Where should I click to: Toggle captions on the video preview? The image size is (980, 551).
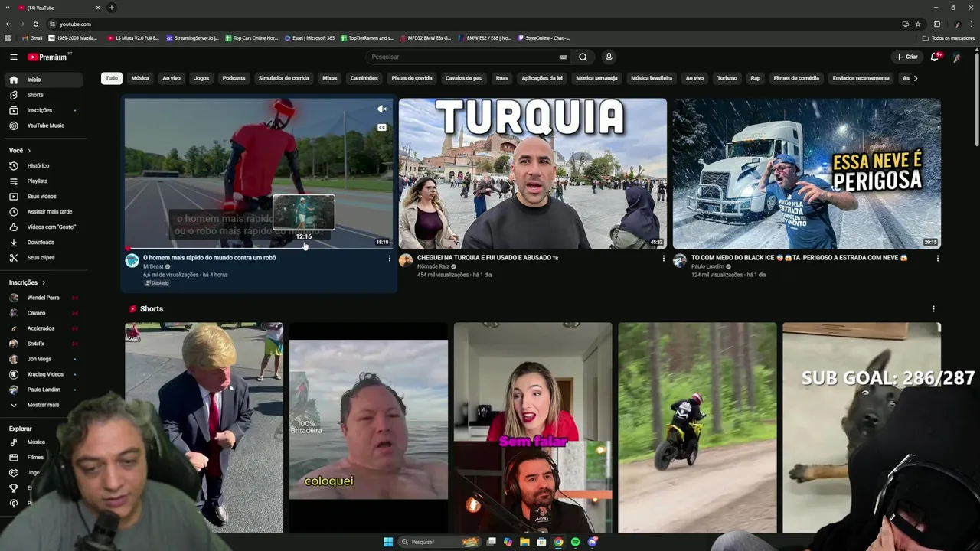click(381, 127)
